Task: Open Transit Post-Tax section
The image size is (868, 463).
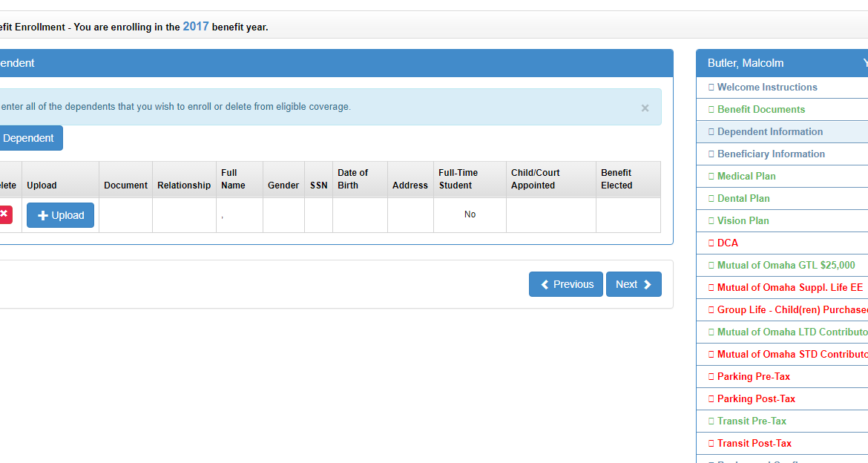Action: [754, 443]
